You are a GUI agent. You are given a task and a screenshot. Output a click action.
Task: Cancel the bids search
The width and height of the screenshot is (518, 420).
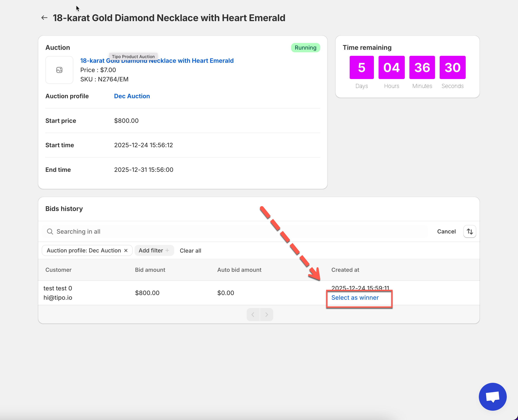coord(446,232)
